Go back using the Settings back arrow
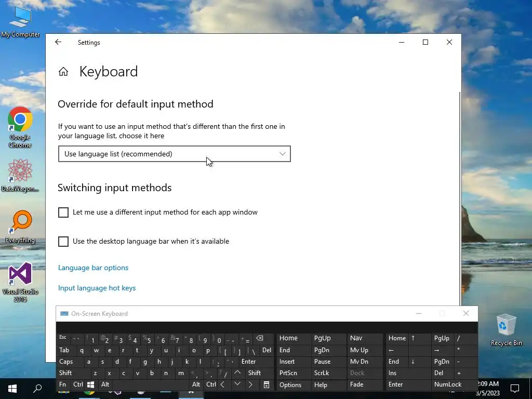Image resolution: width=532 pixels, height=399 pixels. coord(58,42)
